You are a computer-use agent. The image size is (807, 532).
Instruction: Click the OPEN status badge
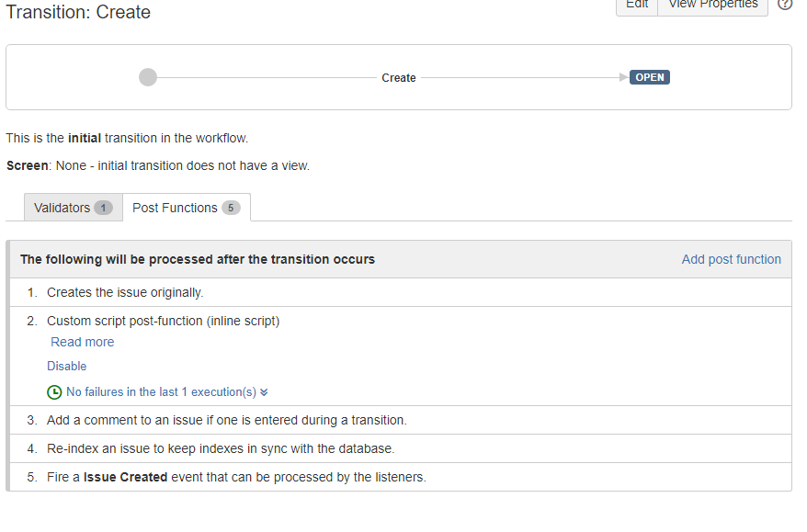650,77
